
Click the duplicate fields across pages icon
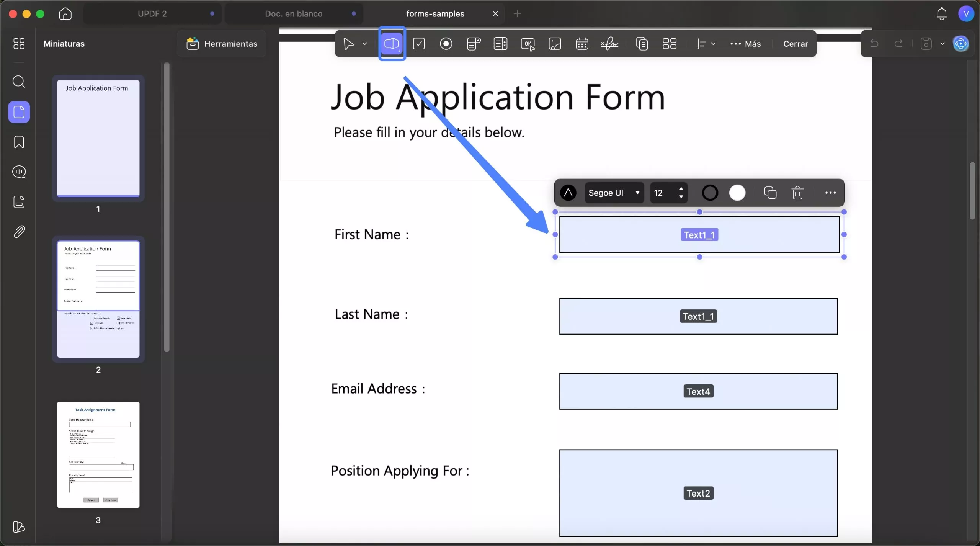point(642,44)
